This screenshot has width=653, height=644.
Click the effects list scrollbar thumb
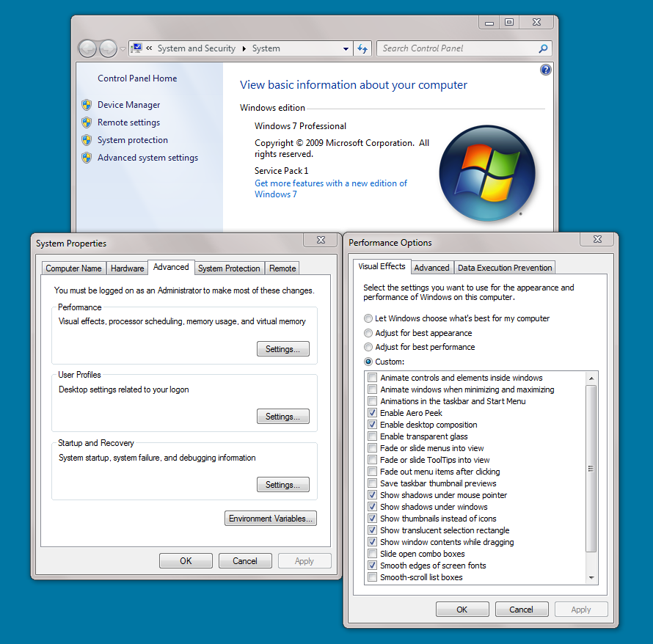[x=591, y=468]
